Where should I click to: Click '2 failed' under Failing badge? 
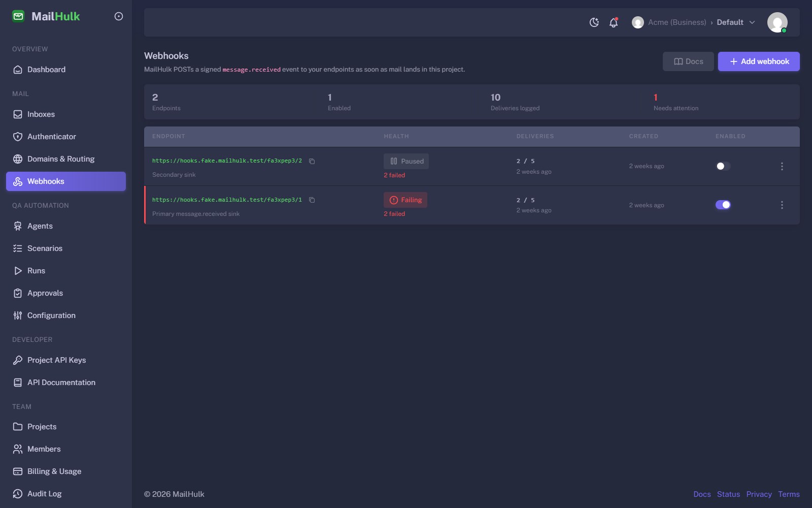394,214
